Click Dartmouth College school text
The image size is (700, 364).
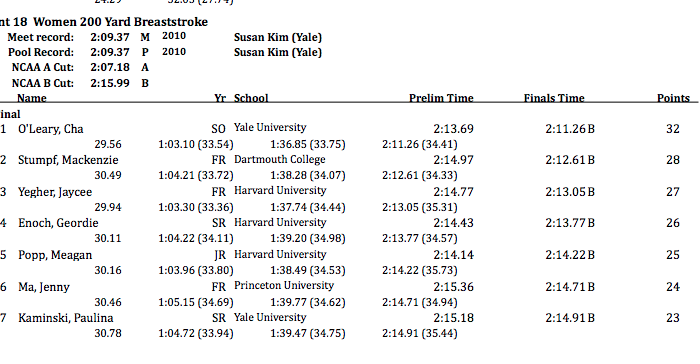point(280,159)
